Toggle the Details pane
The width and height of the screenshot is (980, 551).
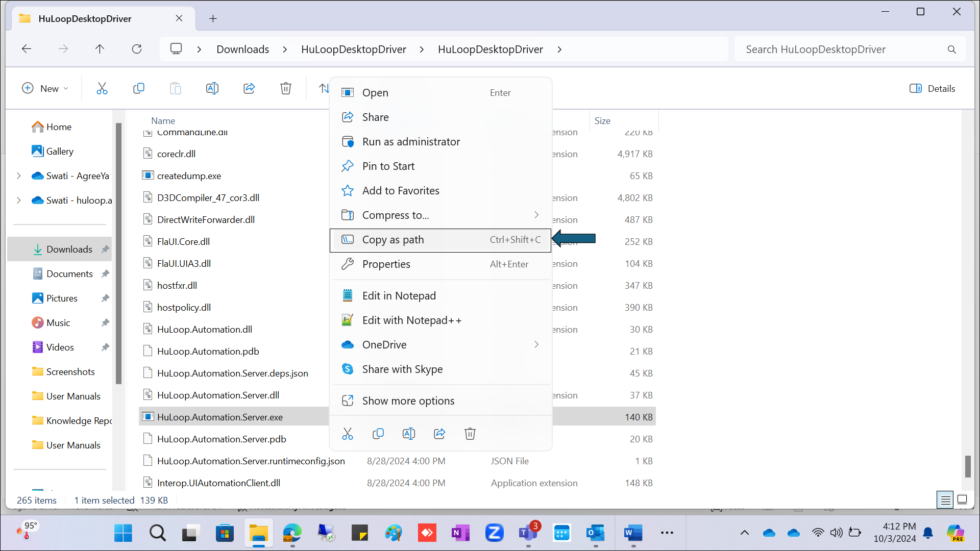click(x=933, y=88)
